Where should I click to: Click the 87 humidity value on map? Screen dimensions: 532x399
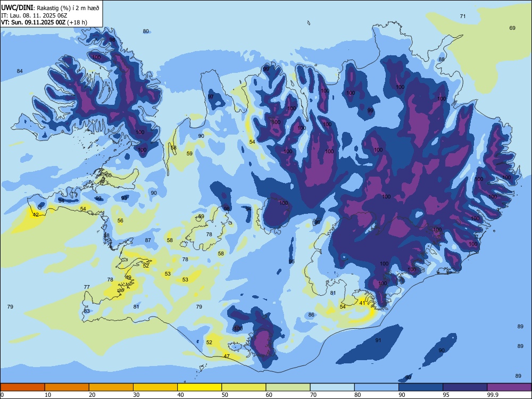coord(148,240)
